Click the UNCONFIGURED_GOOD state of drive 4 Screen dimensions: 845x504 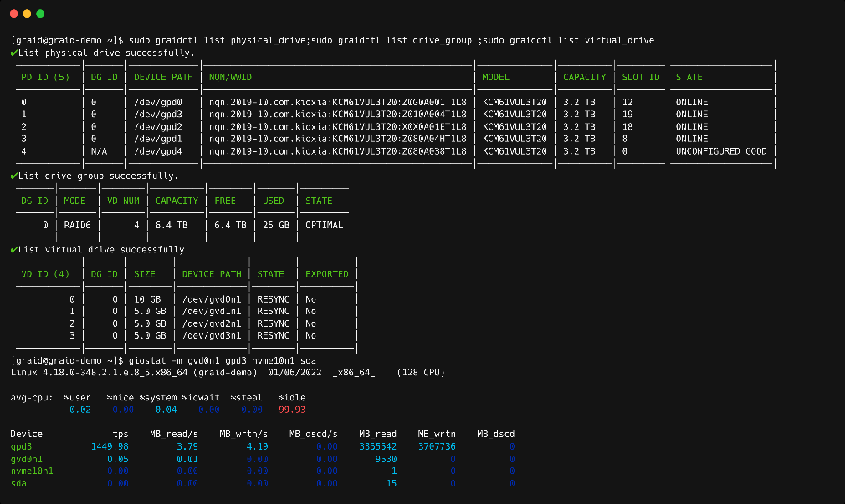[722, 150]
